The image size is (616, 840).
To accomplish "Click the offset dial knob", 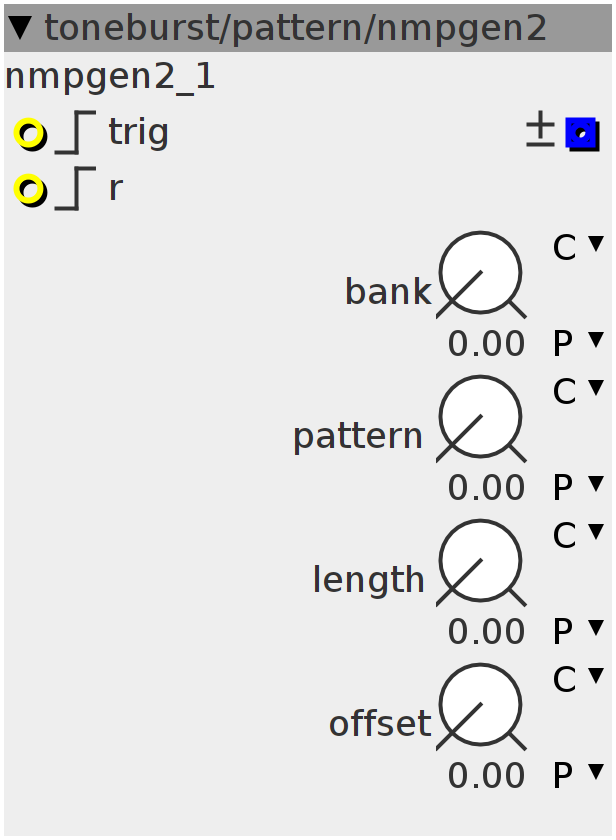I will (480, 705).
